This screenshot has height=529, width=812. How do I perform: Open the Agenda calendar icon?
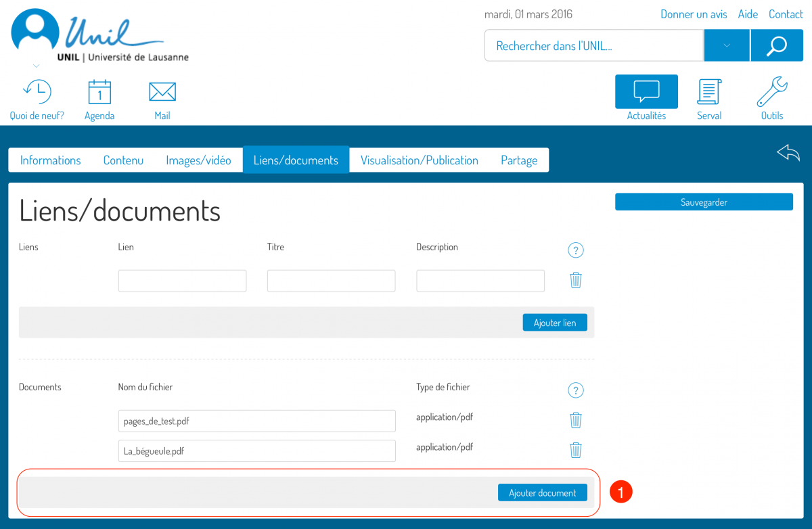tap(99, 92)
